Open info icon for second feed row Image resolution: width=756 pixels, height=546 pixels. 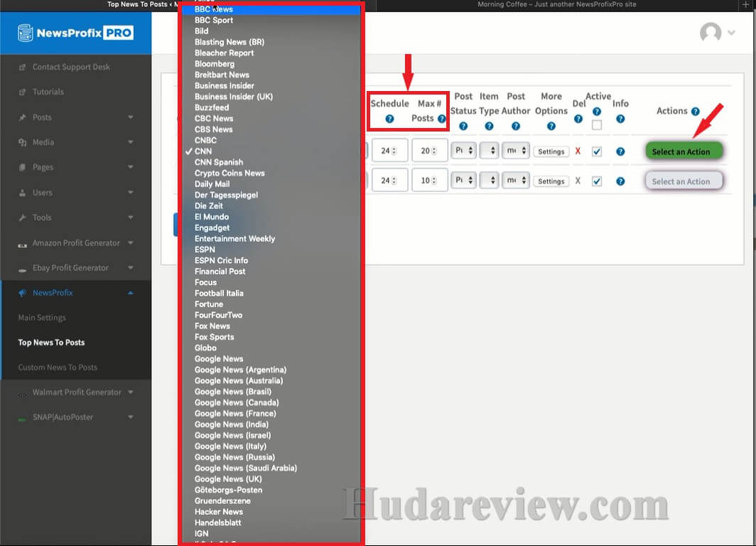[x=620, y=181]
